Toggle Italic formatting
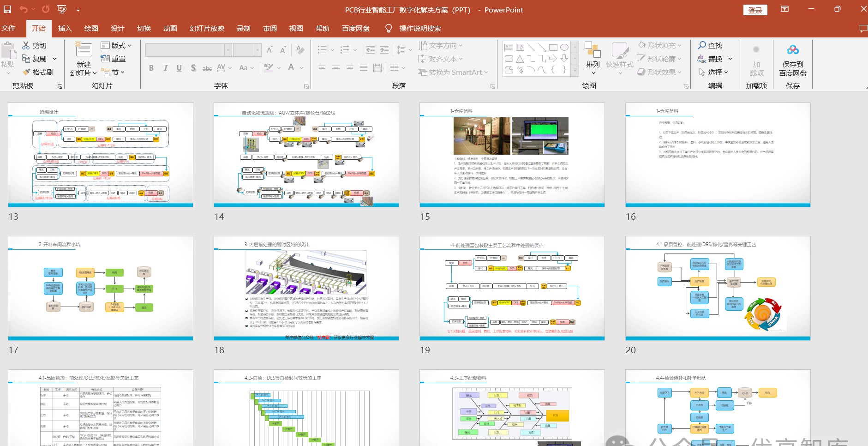This screenshot has height=446, width=868. (165, 68)
